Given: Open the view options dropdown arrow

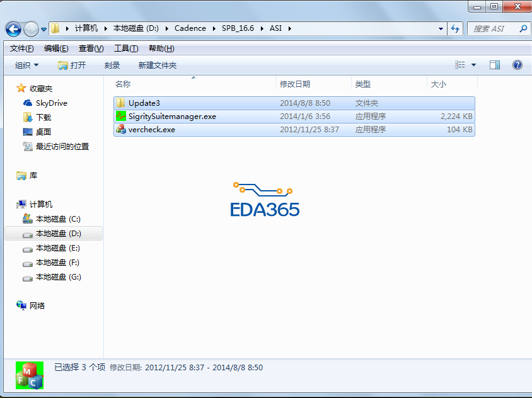Looking at the screenshot, I should pyautogui.click(x=473, y=65).
